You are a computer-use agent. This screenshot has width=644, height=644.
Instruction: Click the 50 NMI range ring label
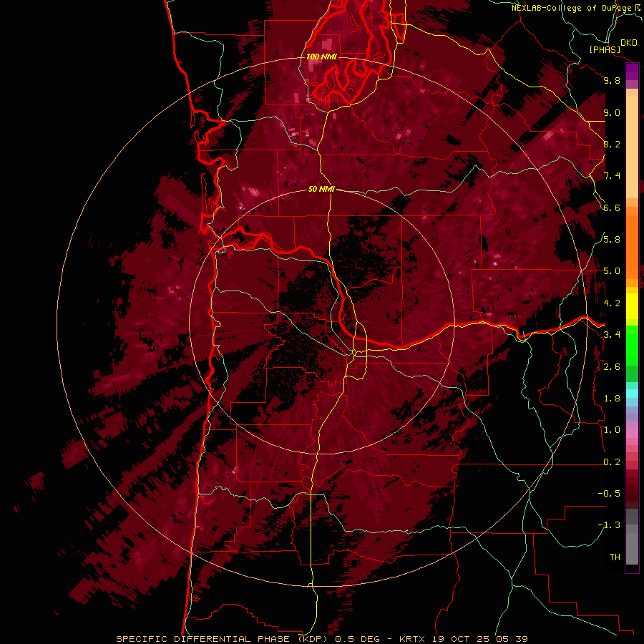pos(321,189)
